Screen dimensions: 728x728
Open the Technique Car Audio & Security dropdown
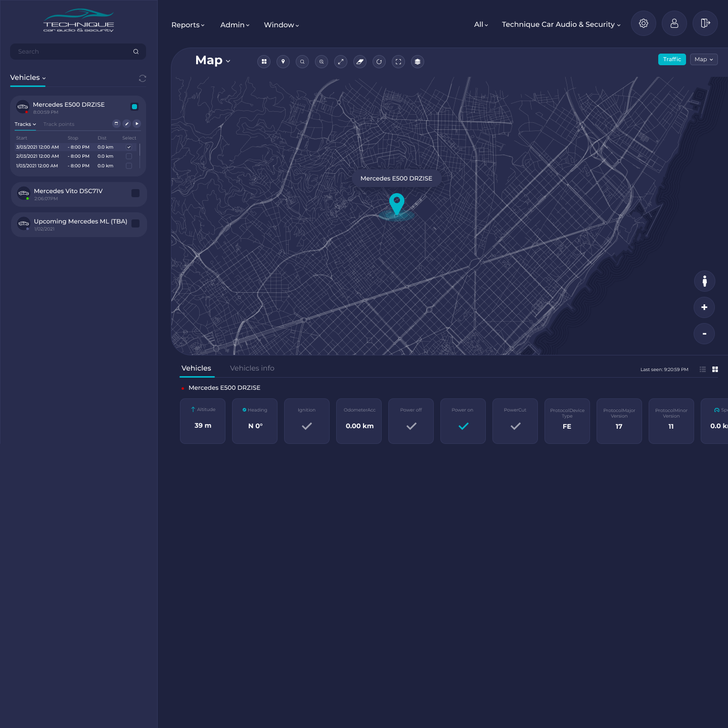point(561,25)
